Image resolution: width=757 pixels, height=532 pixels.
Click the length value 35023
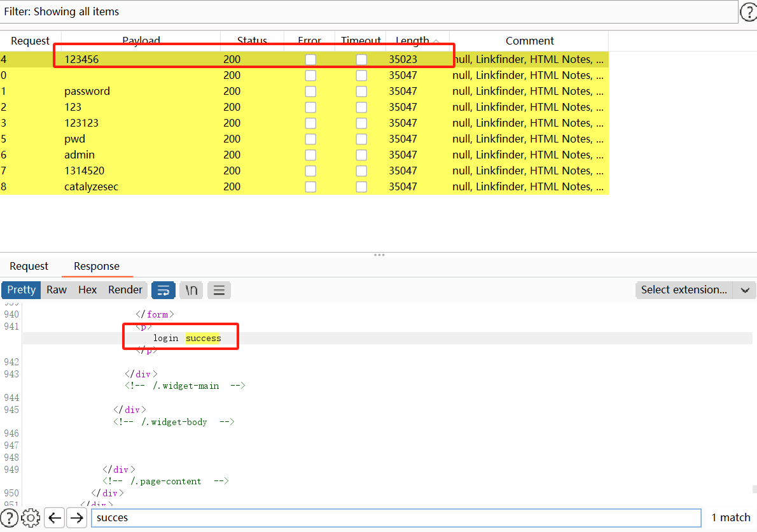(x=403, y=59)
